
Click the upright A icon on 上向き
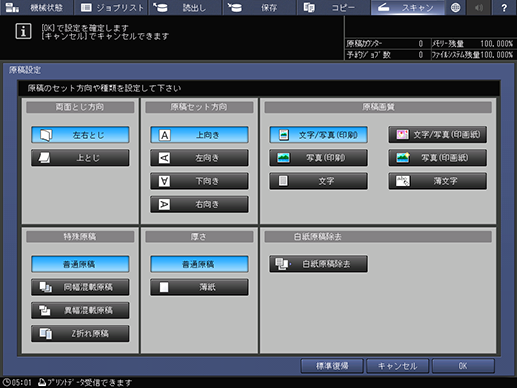click(164, 135)
